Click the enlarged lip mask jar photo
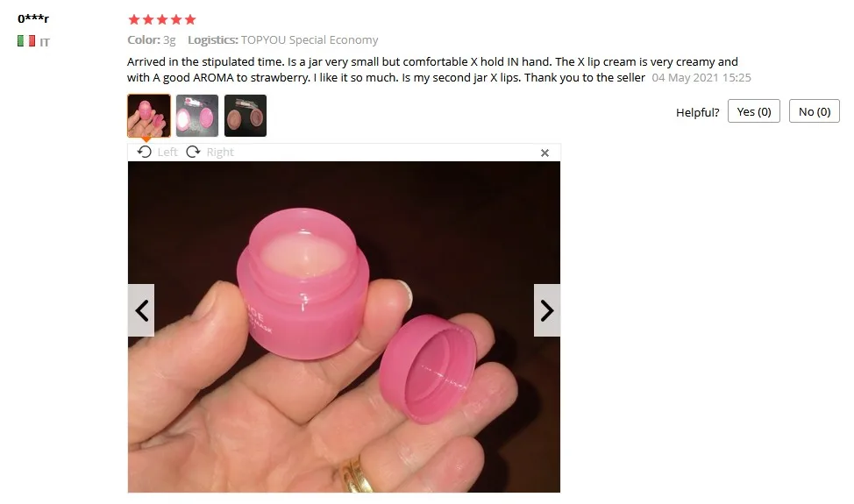 pyautogui.click(x=344, y=327)
